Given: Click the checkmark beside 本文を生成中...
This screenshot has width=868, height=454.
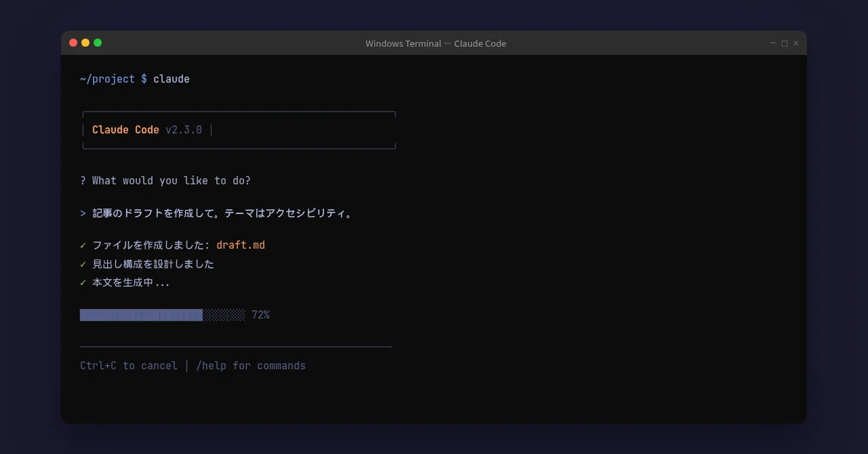Looking at the screenshot, I should tap(83, 283).
